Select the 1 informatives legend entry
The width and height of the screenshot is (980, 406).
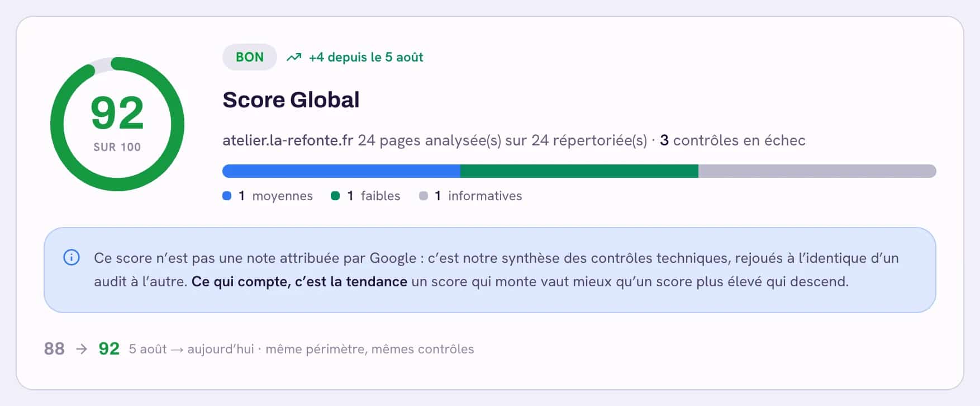pos(470,196)
